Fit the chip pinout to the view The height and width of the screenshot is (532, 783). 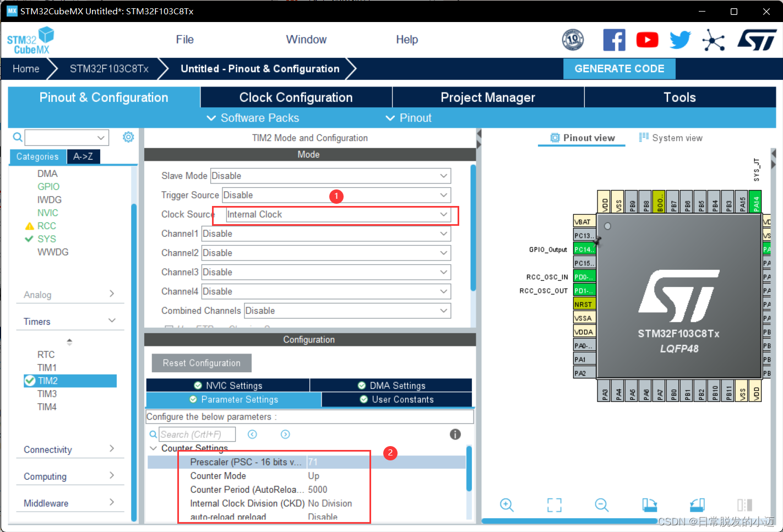554,505
